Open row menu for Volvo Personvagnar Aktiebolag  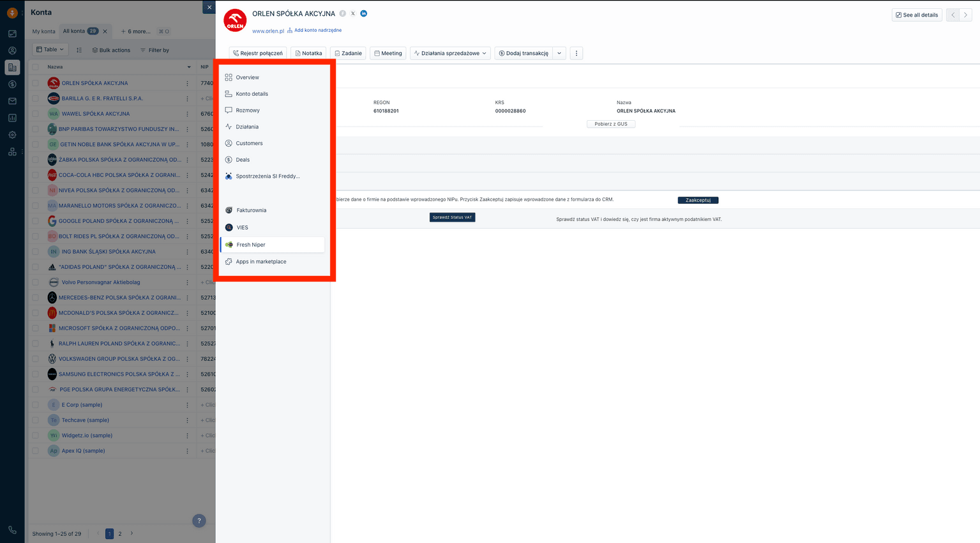[187, 282]
